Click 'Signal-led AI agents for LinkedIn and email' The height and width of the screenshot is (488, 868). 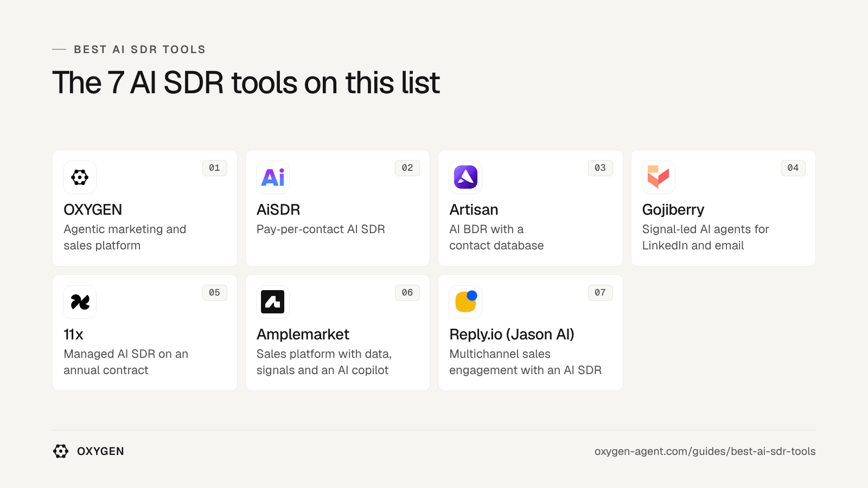pyautogui.click(x=705, y=237)
